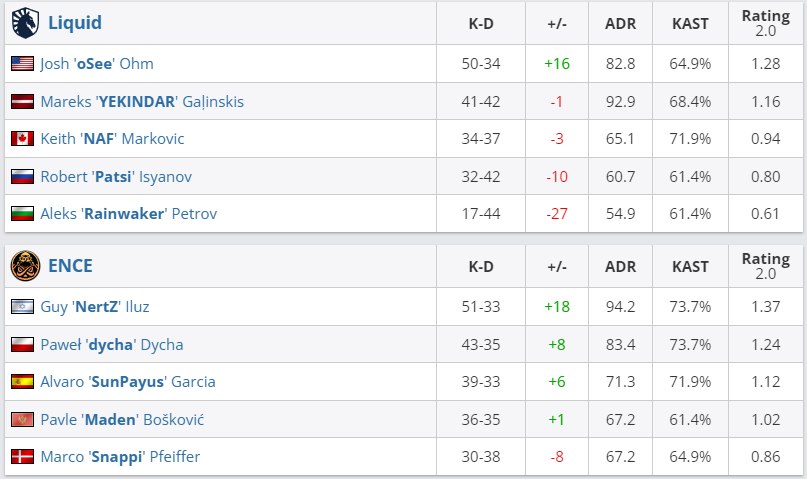Screen dimensions: 807x479
Task: Click the Israeli flag beside NertZ
Action: pyautogui.click(x=23, y=307)
